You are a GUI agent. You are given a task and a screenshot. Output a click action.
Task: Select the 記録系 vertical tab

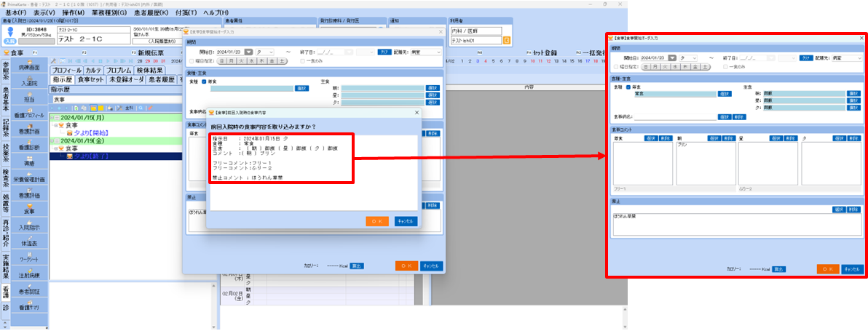[5, 127]
